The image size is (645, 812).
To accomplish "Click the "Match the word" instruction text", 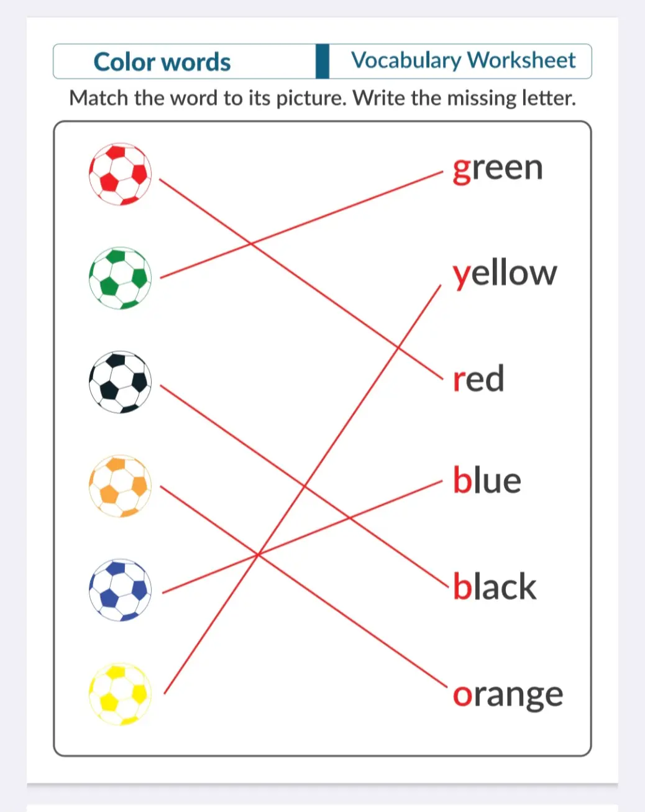I will [x=322, y=98].
